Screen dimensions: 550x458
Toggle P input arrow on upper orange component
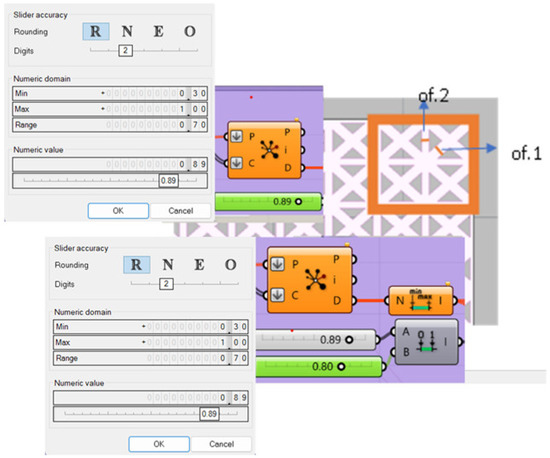(236, 136)
